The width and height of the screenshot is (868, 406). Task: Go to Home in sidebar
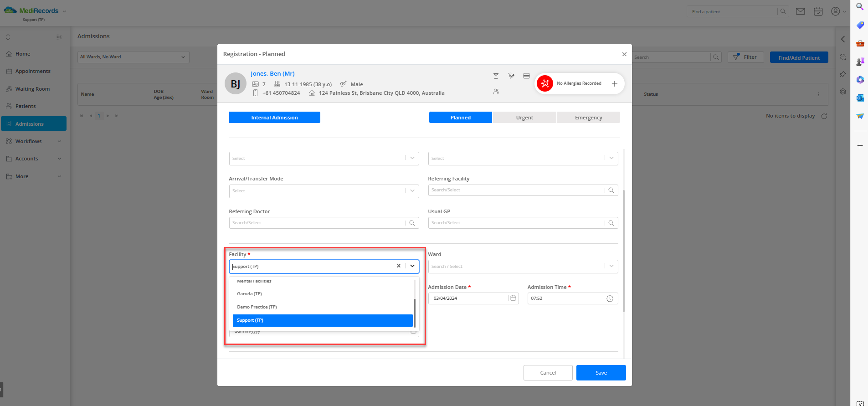pos(34,54)
